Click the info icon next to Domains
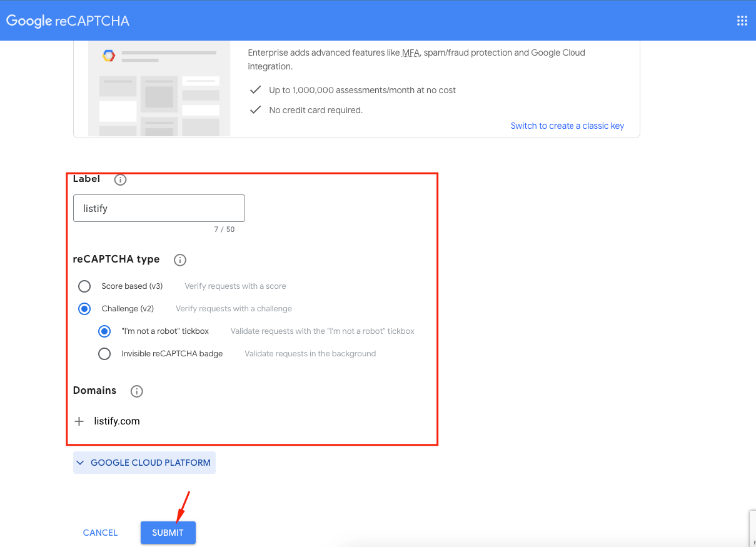 [136, 391]
